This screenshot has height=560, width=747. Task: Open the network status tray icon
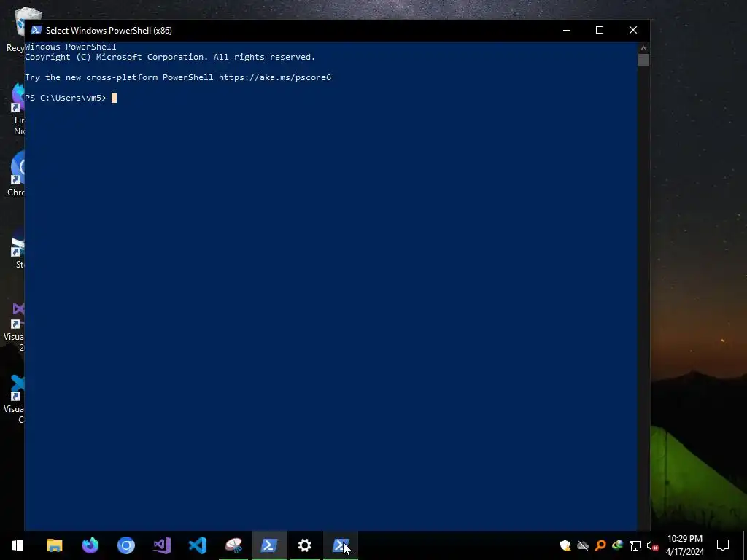pos(635,545)
